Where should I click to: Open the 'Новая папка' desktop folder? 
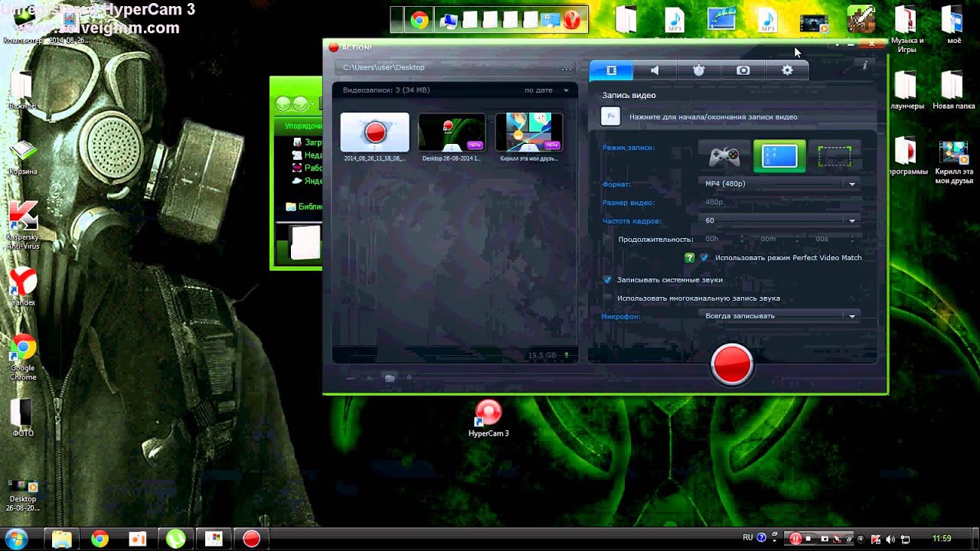tap(953, 90)
